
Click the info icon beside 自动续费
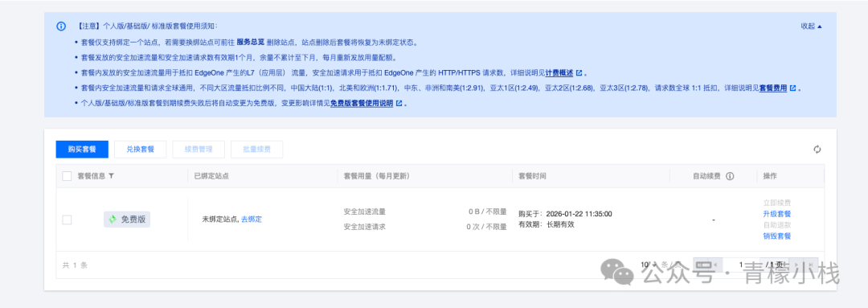(x=730, y=176)
